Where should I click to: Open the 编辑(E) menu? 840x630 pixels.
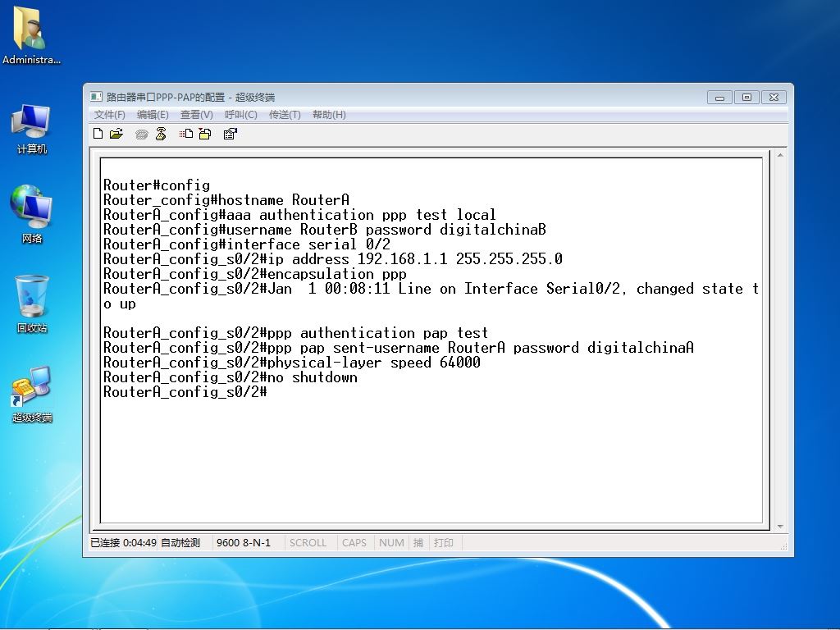tap(153, 115)
